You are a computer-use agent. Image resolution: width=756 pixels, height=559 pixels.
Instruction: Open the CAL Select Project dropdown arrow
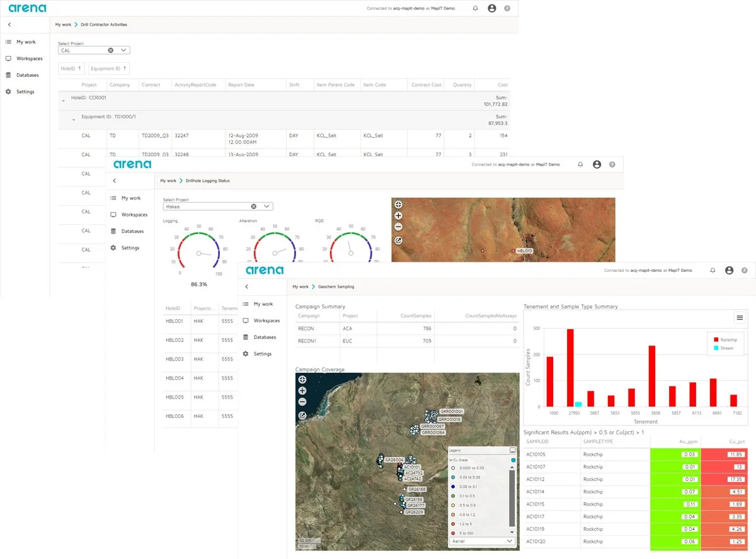[x=123, y=50]
